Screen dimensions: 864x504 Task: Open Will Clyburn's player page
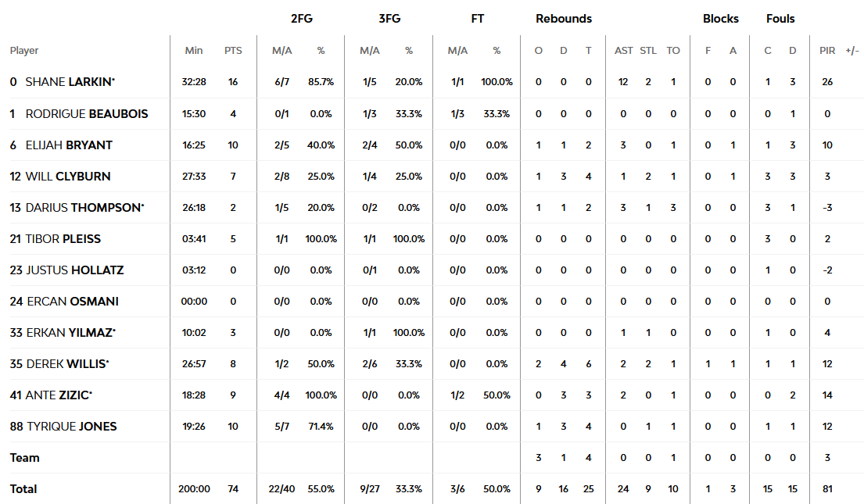68,176
